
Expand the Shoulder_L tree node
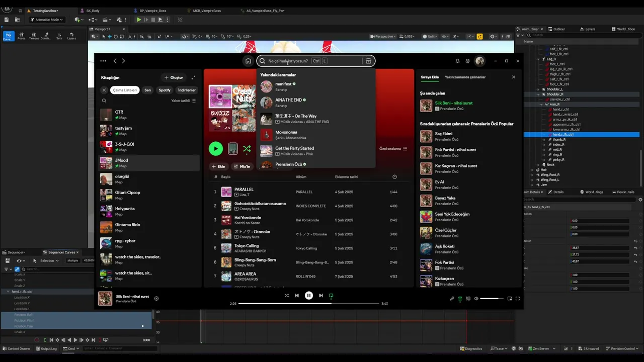coord(538,89)
